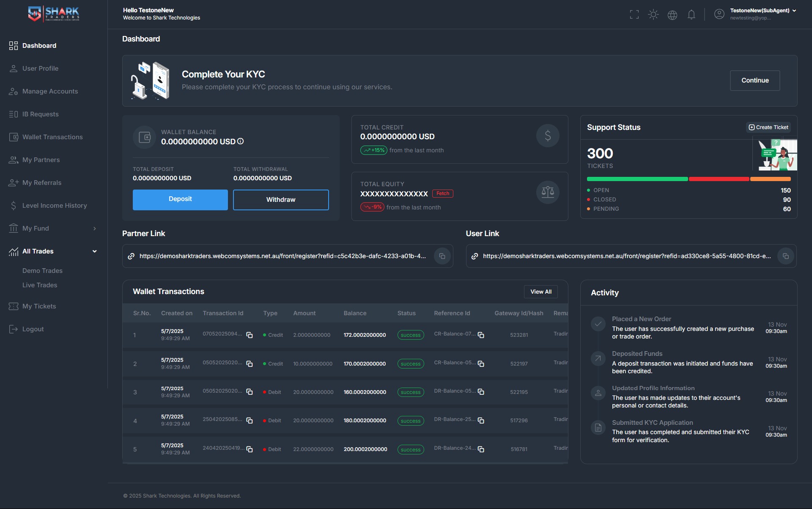This screenshot has height=509, width=812.
Task: Click Placed a New Order activity icon
Action: pyautogui.click(x=598, y=324)
